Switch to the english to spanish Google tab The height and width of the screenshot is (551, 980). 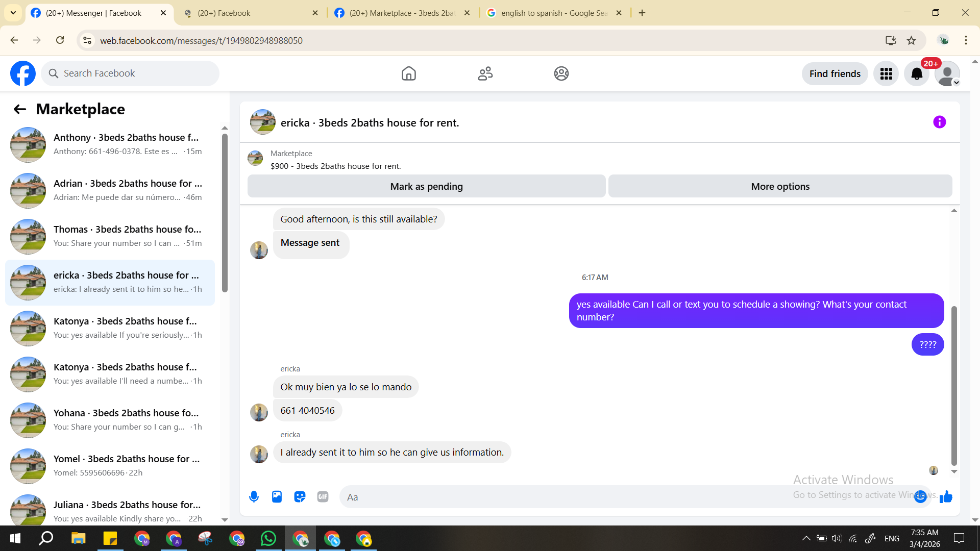[x=554, y=13]
